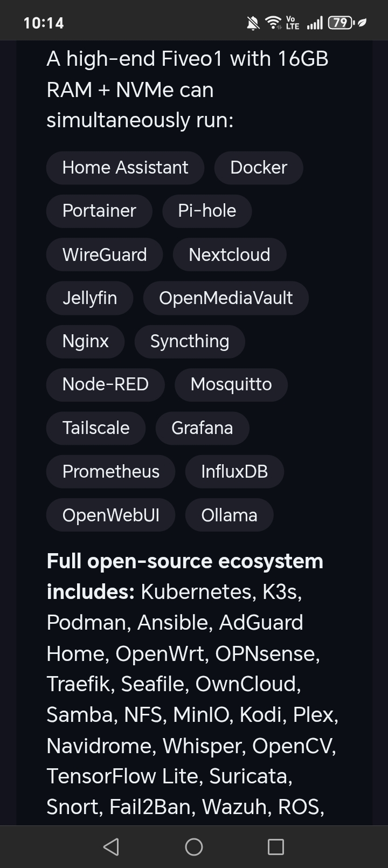Tap the battery saver leaf icon
The width and height of the screenshot is (388, 868).
[362, 23]
